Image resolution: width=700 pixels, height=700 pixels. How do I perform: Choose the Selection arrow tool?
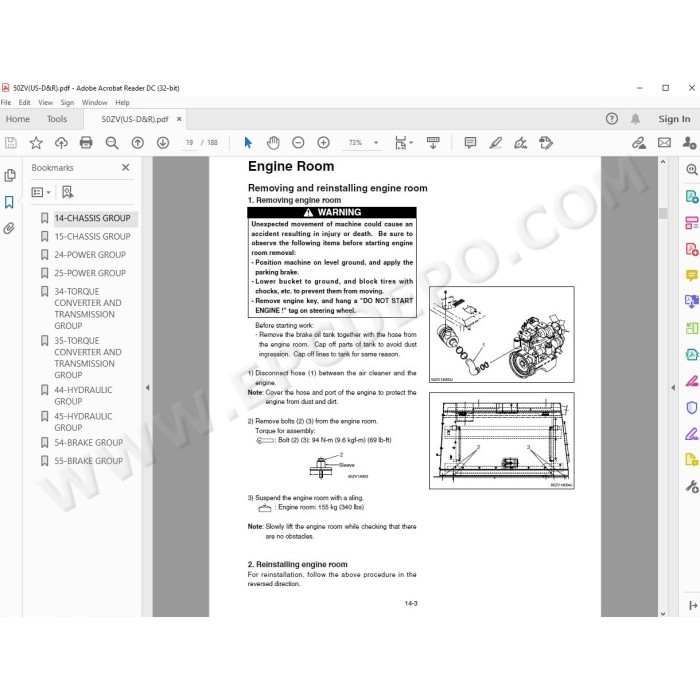(248, 143)
